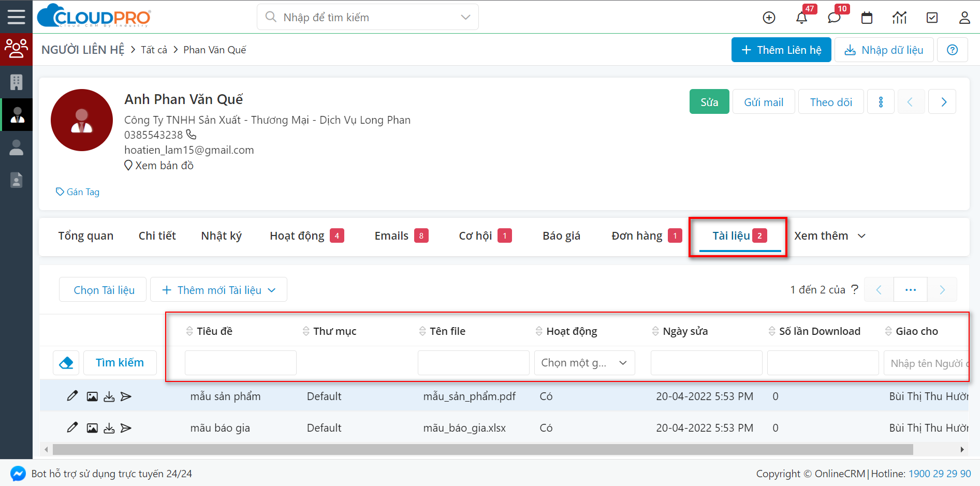Switch to Tổng quan tab
Image resolution: width=980 pixels, height=486 pixels.
point(86,236)
